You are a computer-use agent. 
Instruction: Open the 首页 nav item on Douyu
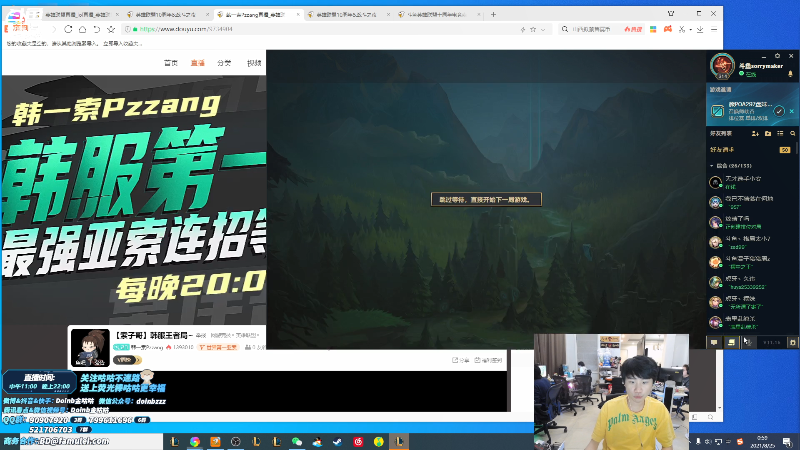(171, 63)
